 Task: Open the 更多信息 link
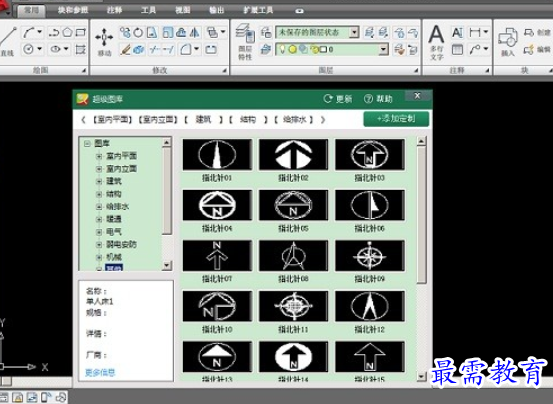tap(100, 373)
